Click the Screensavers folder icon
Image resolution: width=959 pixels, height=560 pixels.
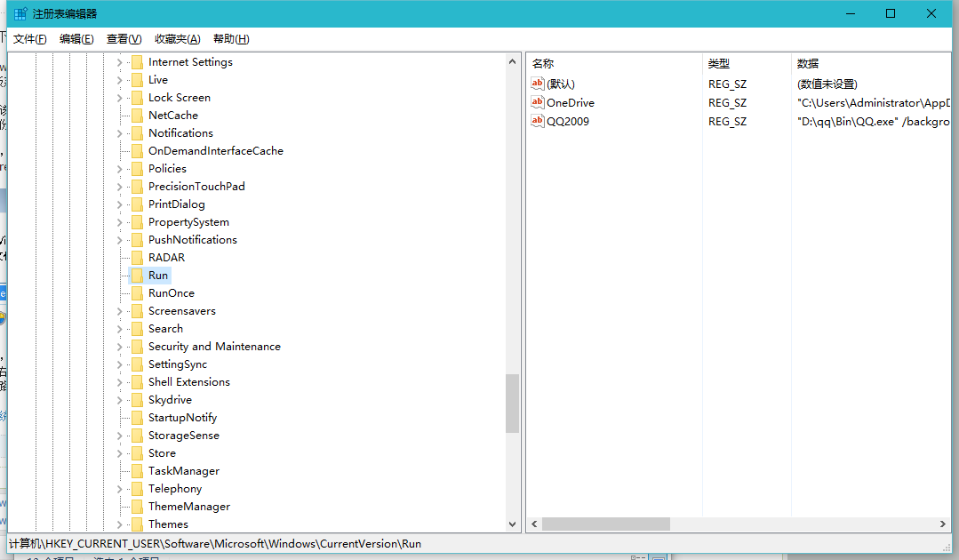(x=137, y=310)
